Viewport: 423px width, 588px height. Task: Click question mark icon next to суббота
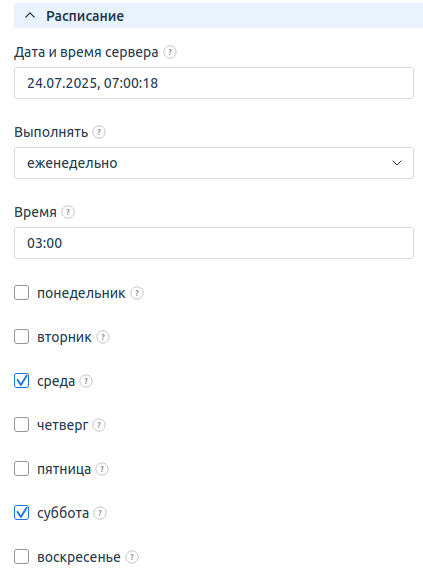pos(100,513)
